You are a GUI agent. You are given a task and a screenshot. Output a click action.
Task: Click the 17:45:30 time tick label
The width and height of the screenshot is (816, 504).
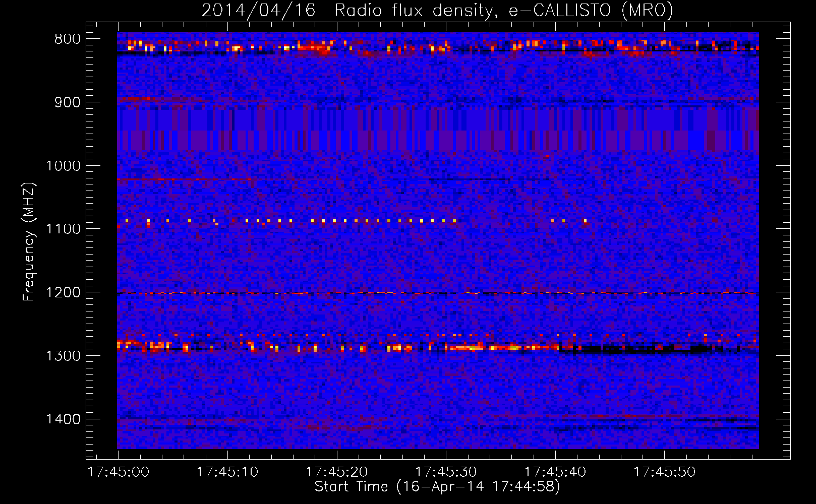(x=446, y=472)
